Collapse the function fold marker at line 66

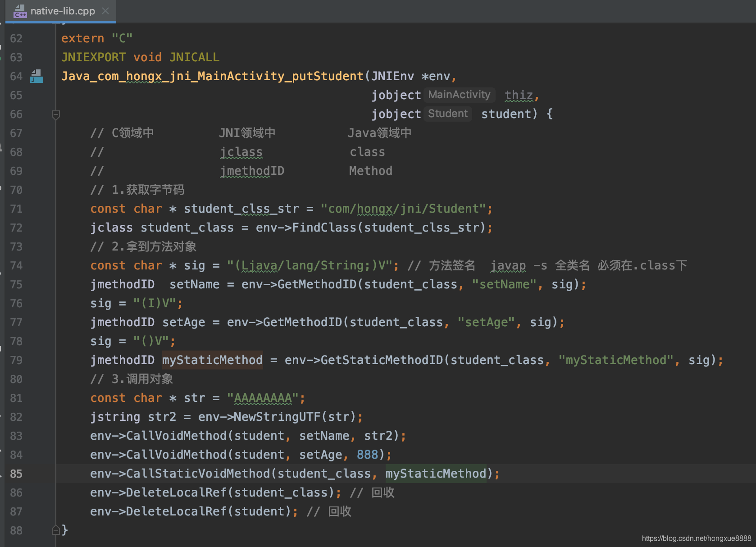[x=56, y=114]
